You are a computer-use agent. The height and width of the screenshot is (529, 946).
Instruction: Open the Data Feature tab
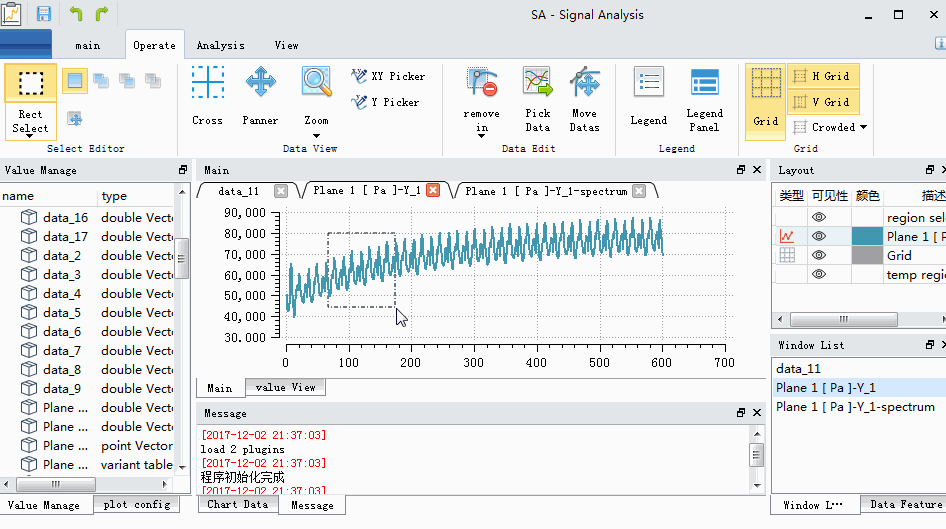(x=905, y=504)
